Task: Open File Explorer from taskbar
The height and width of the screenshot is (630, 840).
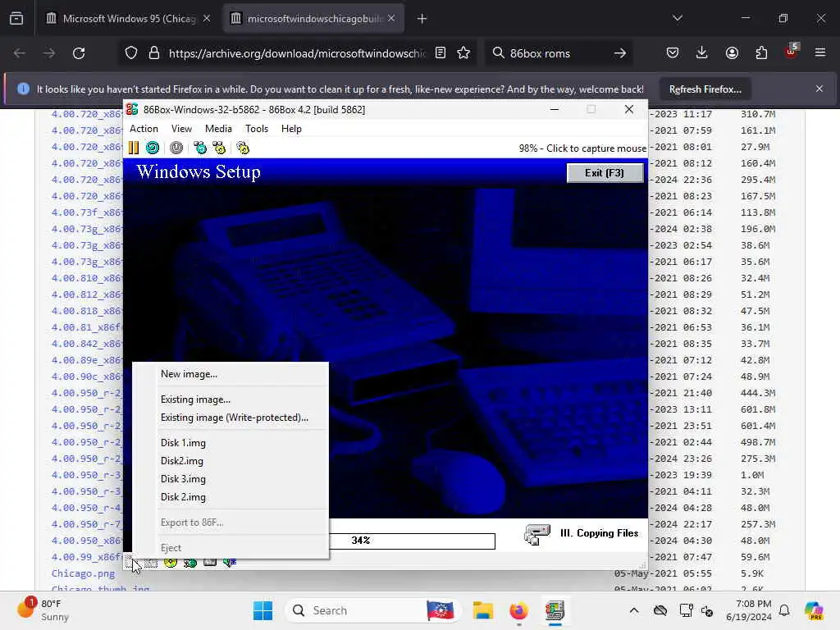Action: [x=482, y=610]
